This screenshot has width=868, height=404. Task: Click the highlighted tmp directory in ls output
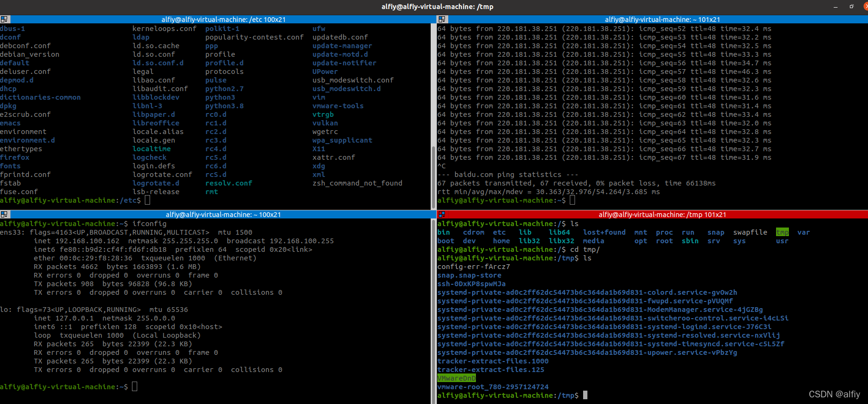coord(782,232)
